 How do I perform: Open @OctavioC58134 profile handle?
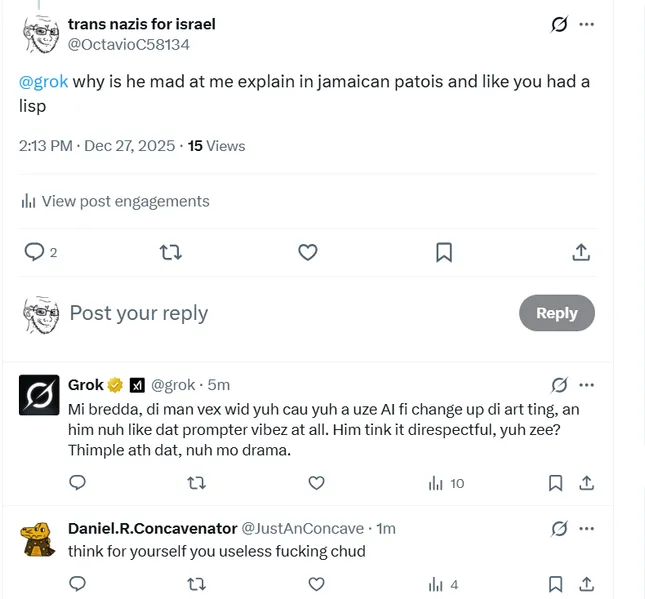[128, 45]
